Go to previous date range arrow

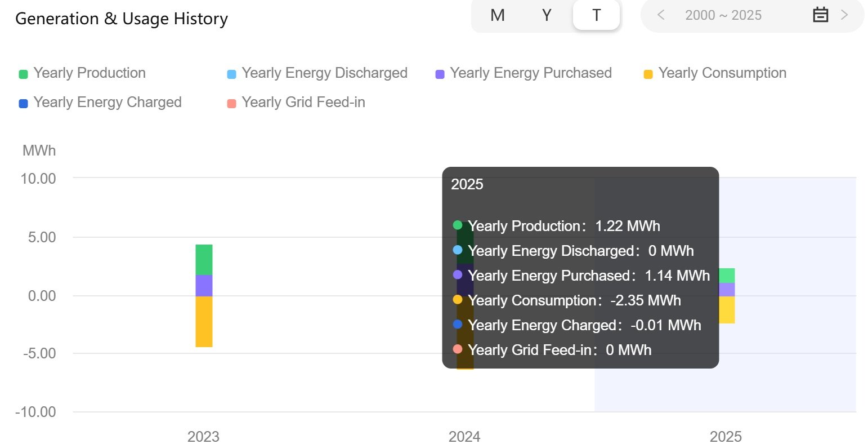[x=661, y=15]
